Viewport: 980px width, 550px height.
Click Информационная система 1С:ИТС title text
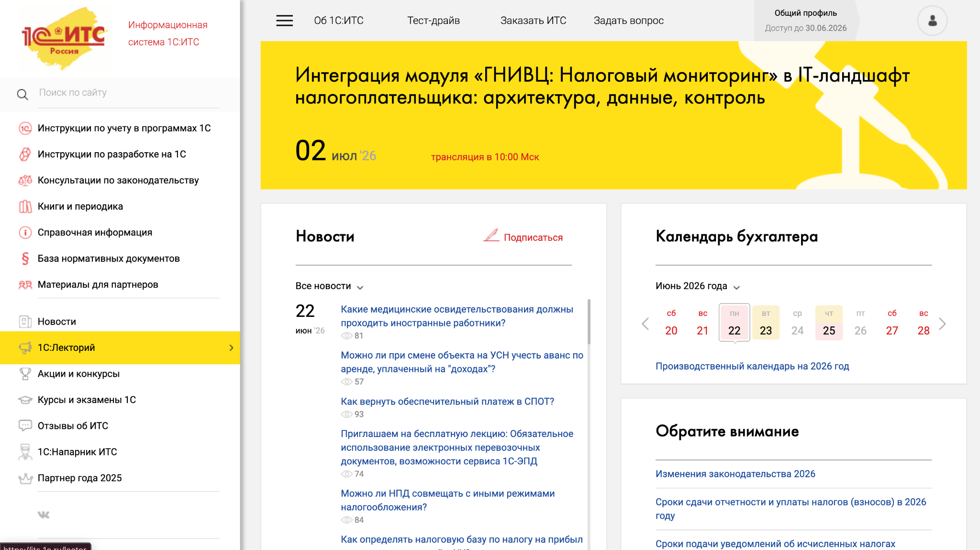tap(167, 34)
